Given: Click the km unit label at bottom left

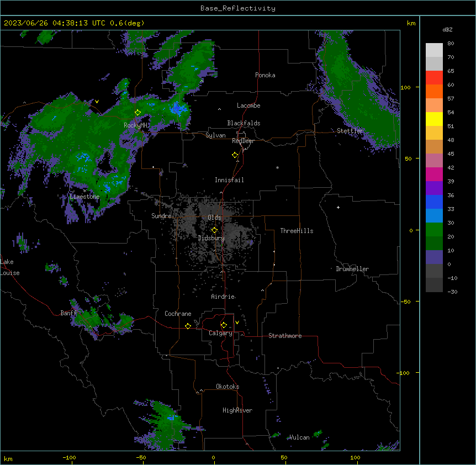Looking at the screenshot, I should (x=8, y=459).
